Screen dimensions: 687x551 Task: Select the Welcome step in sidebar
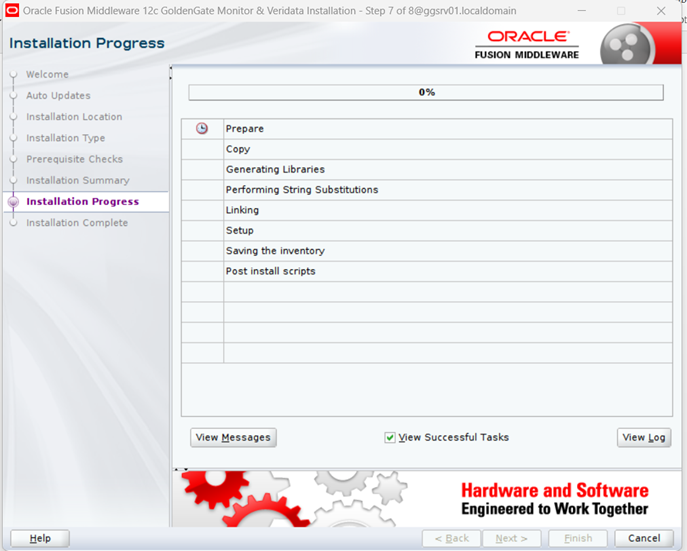point(47,74)
